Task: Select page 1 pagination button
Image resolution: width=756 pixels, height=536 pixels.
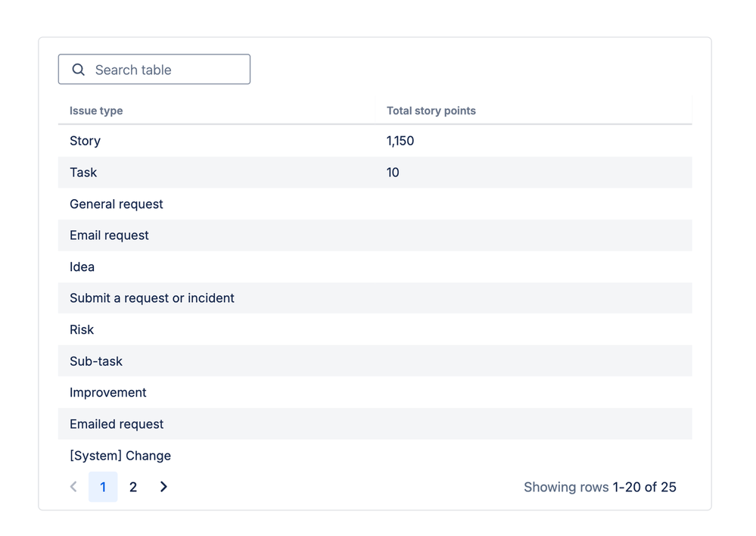Action: 103,487
